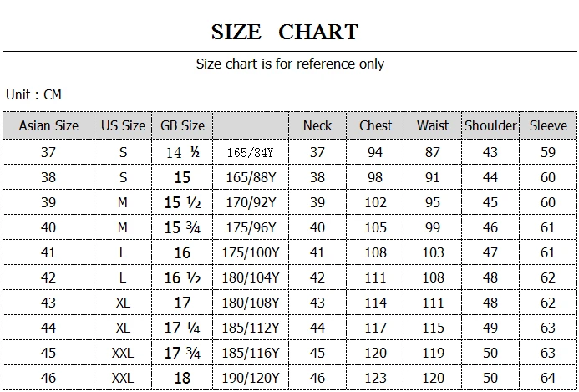579x392 pixels.
Task: Select the US Size column header
Action: tap(123, 125)
